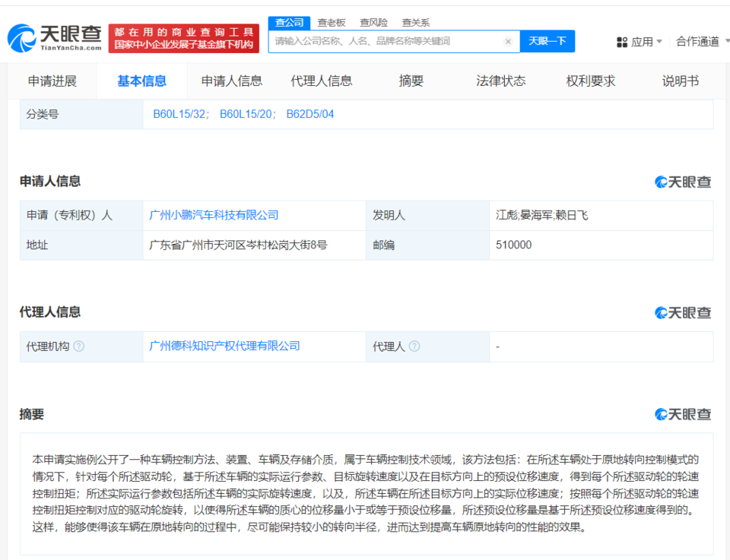The image size is (730, 560).
Task: Click the 天眼查 watermark in 代理人信息 header
Action: point(683,312)
